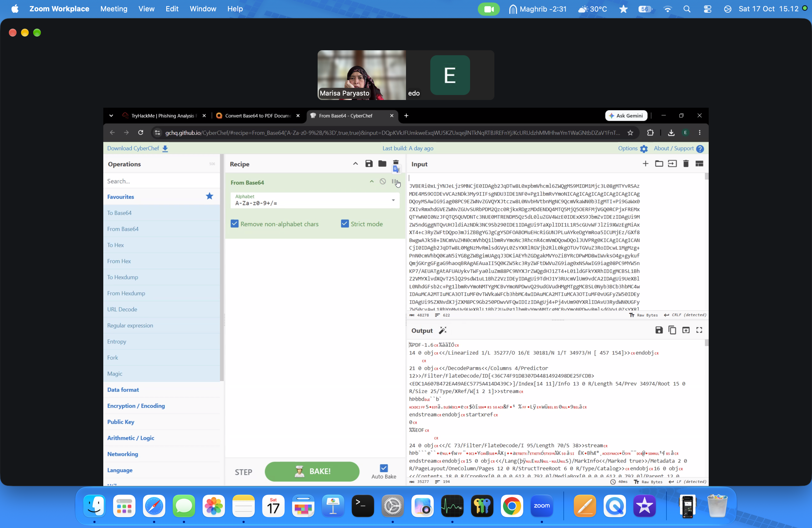Image resolution: width=812 pixels, height=528 pixels.
Task: Collapse the Recipe pane chevron
Action: 355,164
